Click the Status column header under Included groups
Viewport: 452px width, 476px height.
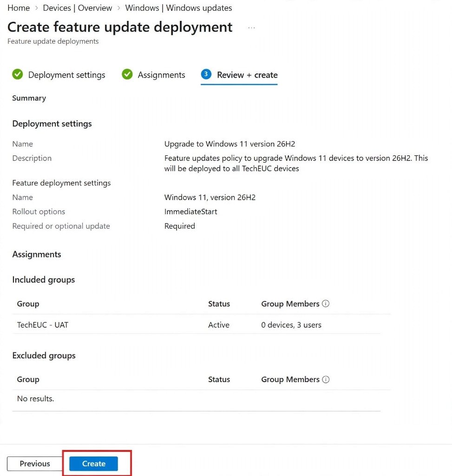219,304
